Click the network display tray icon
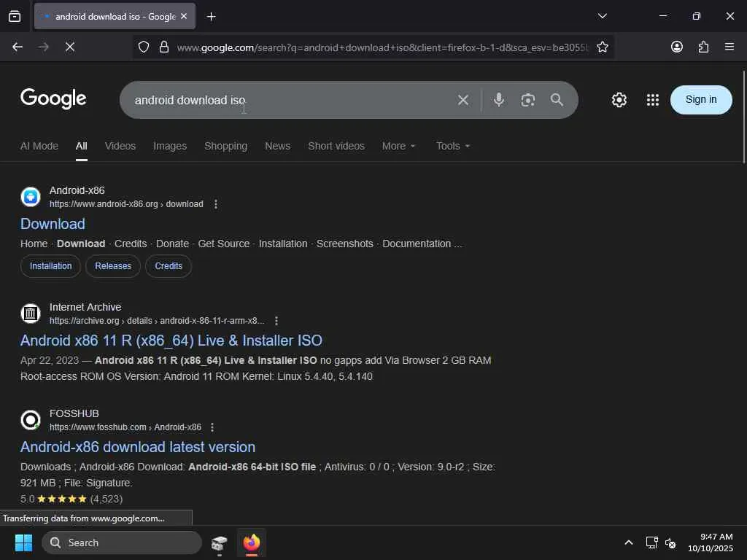The width and height of the screenshot is (747, 560). [651, 542]
